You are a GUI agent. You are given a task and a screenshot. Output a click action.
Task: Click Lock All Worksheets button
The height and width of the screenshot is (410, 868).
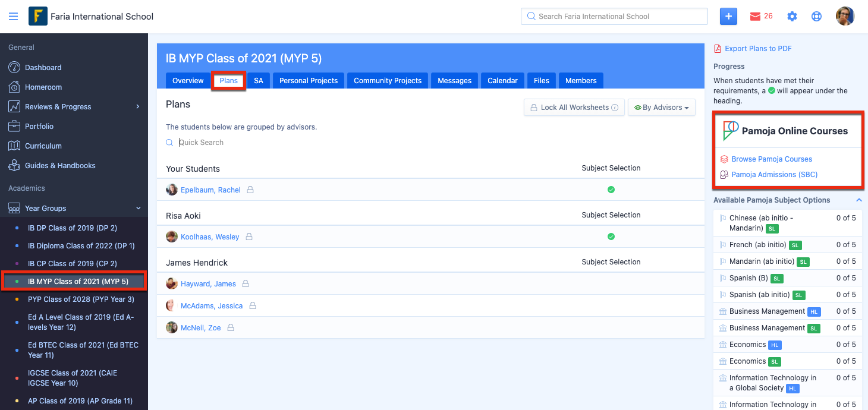pyautogui.click(x=574, y=108)
